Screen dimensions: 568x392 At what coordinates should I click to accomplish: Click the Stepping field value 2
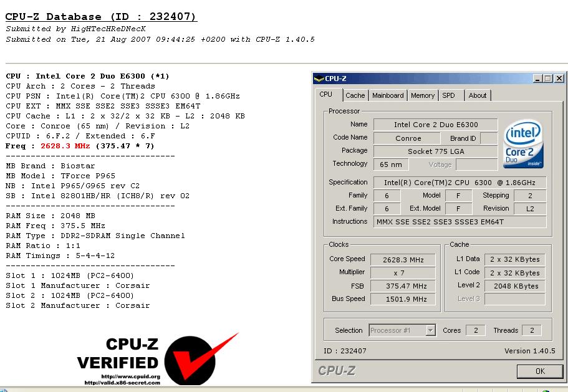[x=530, y=196]
